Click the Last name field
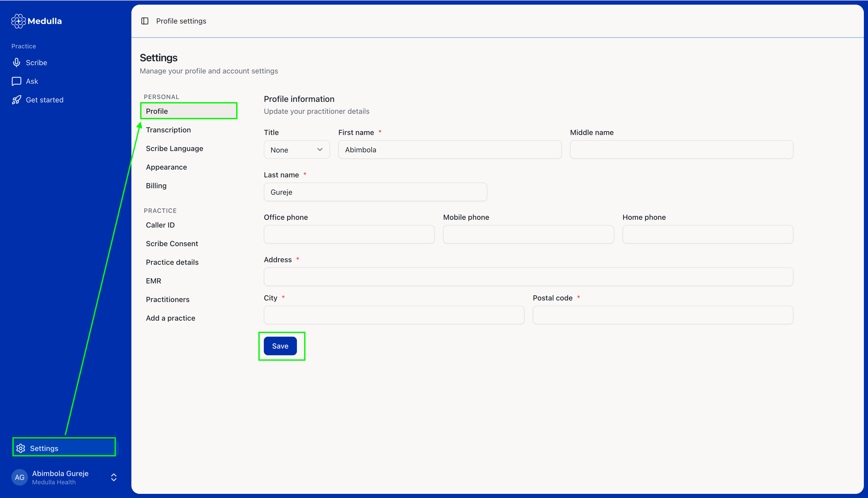 coord(375,192)
